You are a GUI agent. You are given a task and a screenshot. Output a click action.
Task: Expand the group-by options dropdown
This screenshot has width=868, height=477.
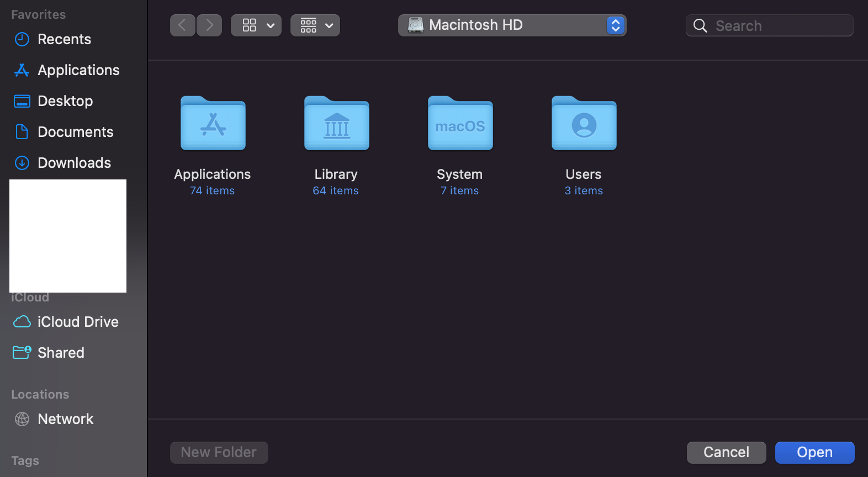tap(315, 25)
